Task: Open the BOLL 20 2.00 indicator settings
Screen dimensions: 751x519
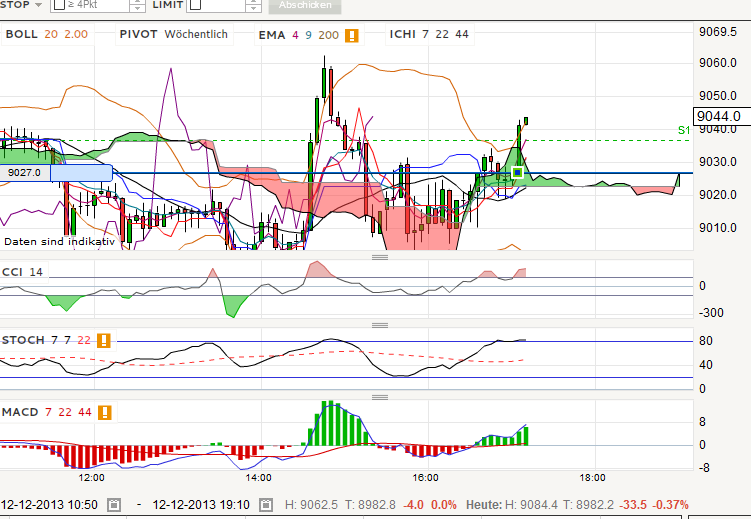Action: [47, 34]
